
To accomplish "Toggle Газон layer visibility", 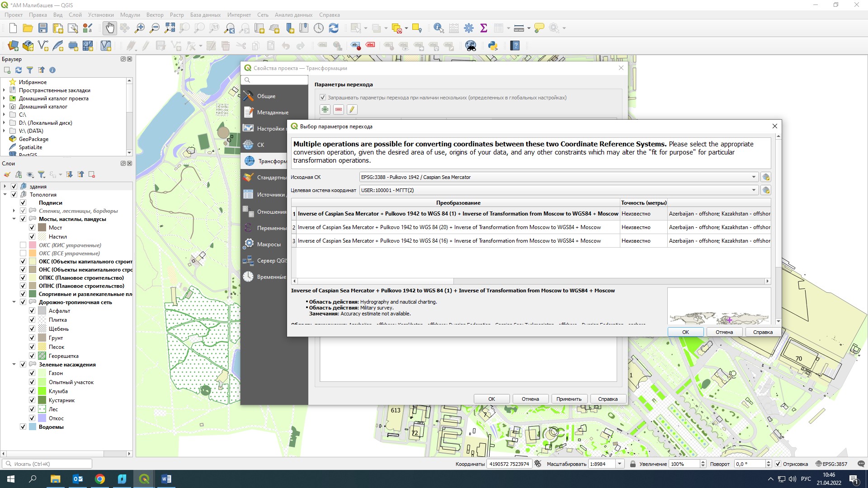I will (32, 373).
